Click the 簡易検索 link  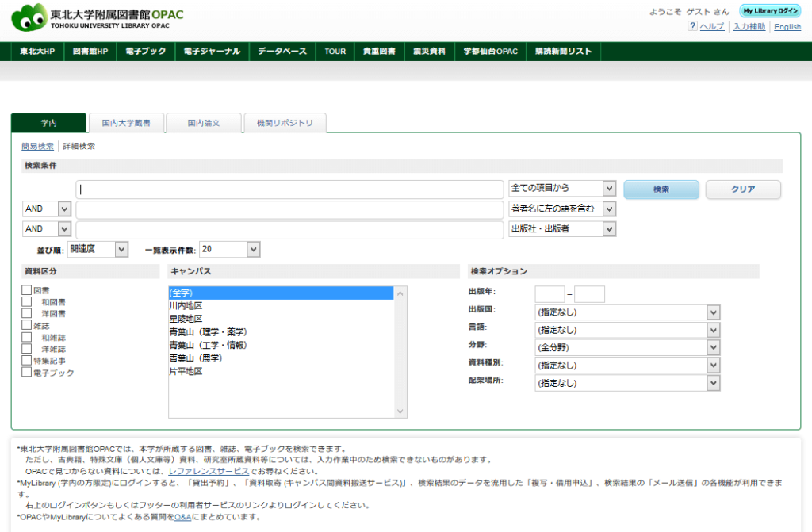point(37,147)
